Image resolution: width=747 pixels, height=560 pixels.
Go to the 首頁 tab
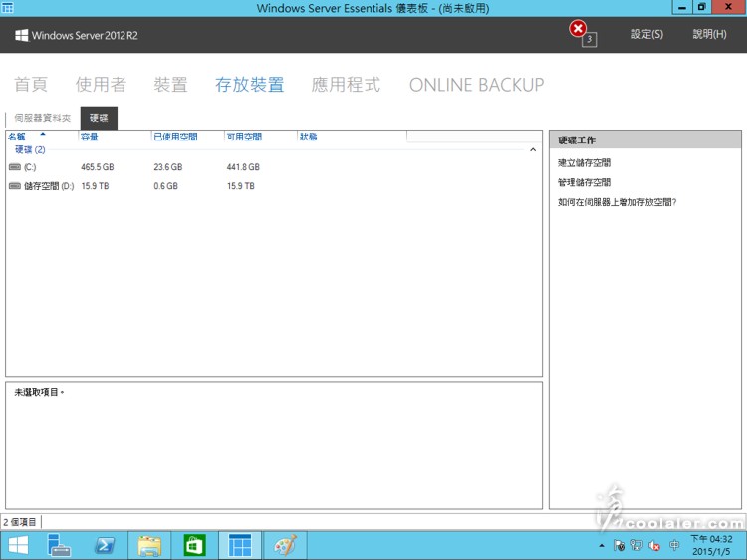pyautogui.click(x=31, y=85)
